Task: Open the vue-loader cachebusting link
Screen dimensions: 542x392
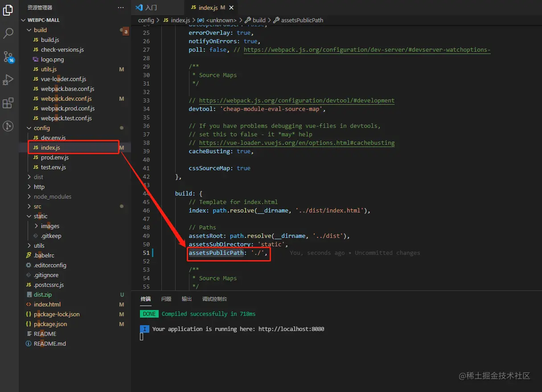Action: click(x=296, y=143)
